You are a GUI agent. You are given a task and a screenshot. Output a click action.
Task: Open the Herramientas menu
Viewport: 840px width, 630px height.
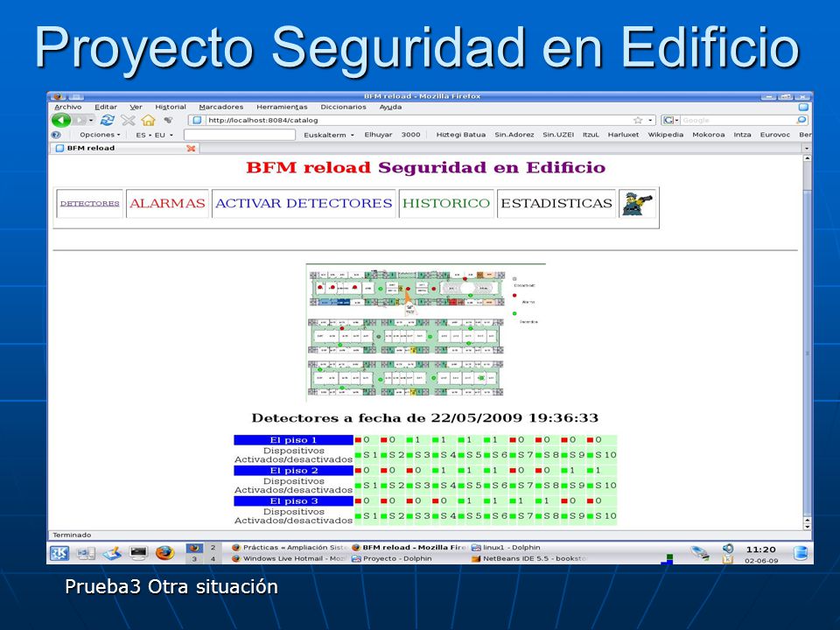(282, 107)
